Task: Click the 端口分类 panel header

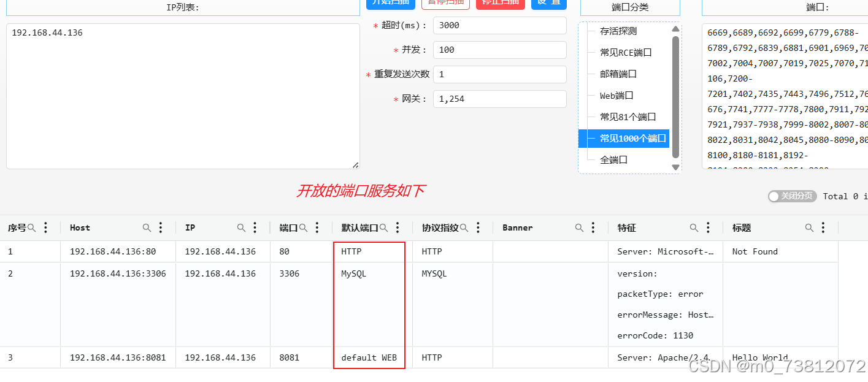Action: [630, 7]
